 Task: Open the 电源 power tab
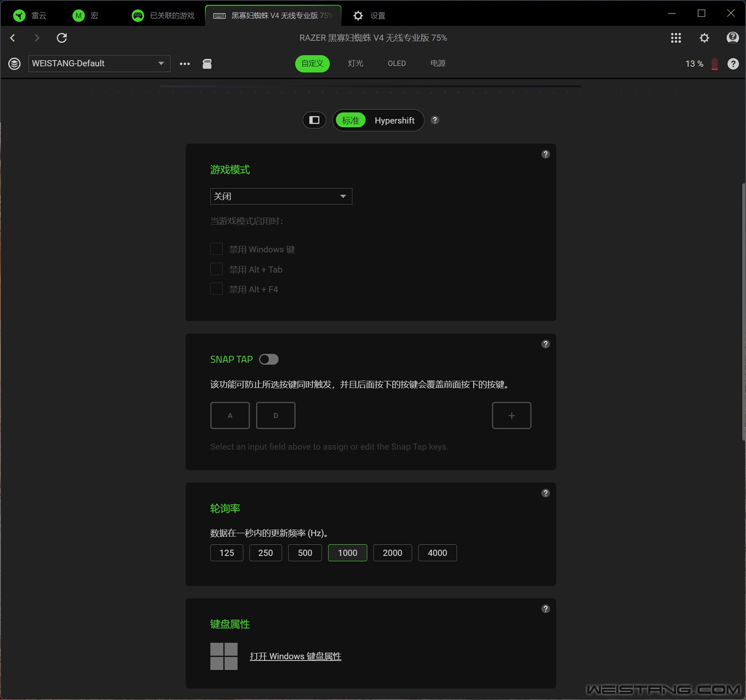pyautogui.click(x=438, y=64)
